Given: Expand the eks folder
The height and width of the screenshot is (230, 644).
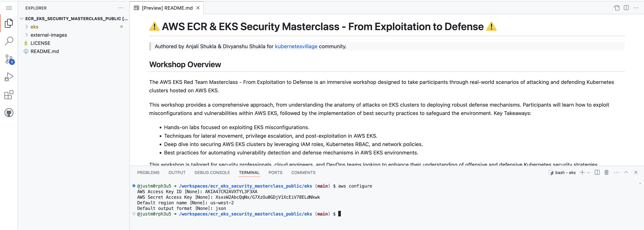Looking at the screenshot, I should pos(34,27).
